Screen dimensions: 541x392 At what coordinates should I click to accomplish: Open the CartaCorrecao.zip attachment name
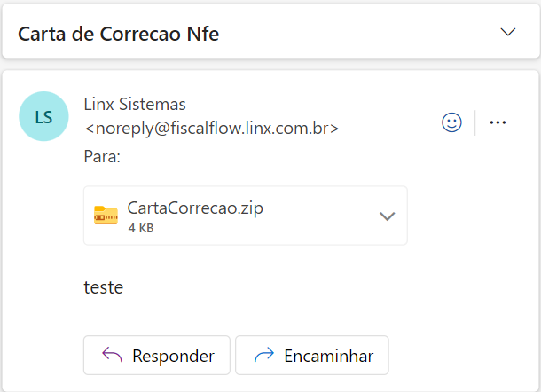(195, 208)
